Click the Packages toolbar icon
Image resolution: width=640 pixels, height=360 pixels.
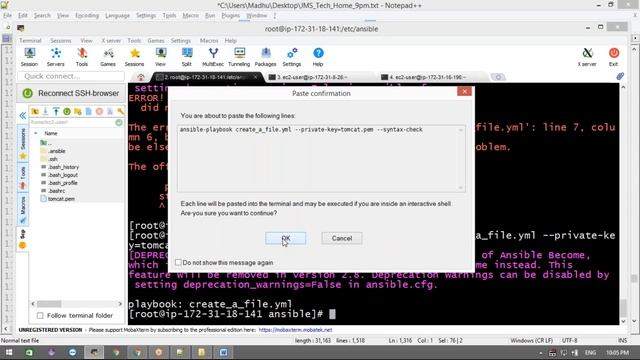(265, 57)
